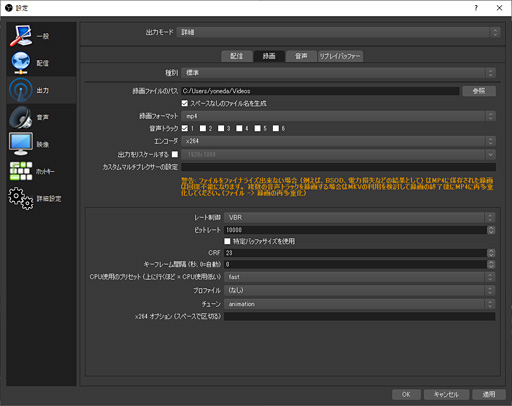Image resolution: width=512 pixels, height=406 pixels.
Task: Open the レート制御 VBR dropdown
Action: click(359, 218)
